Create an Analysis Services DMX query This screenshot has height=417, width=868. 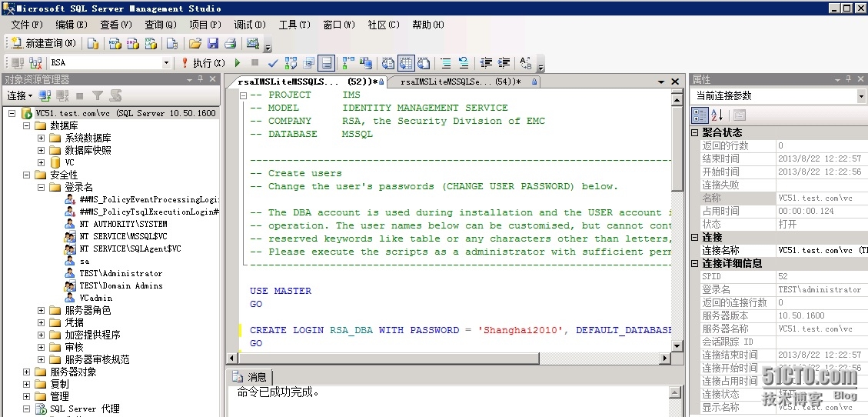[x=133, y=43]
